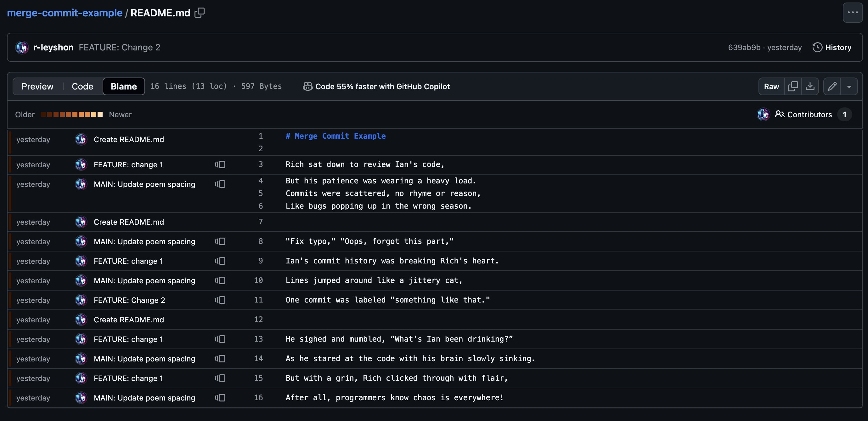
Task: Open the r-leyshon profile link
Action: 53,47
